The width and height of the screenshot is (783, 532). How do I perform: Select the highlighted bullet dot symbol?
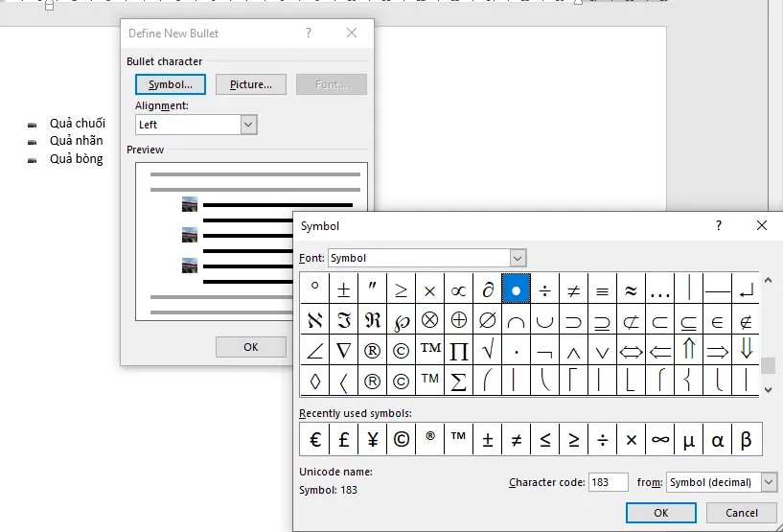pos(517,289)
